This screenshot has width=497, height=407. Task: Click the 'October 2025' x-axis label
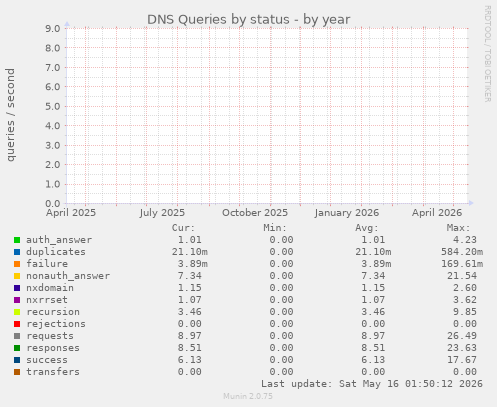tap(255, 213)
